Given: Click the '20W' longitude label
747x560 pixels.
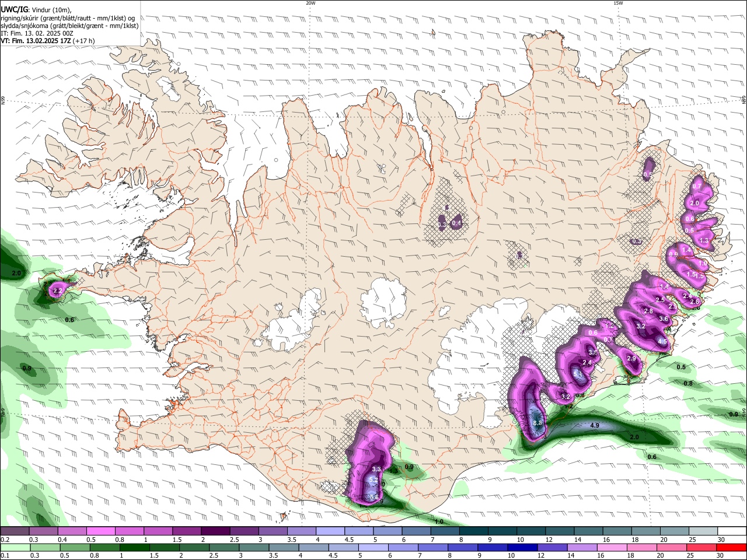Looking at the screenshot, I should click(310, 3).
